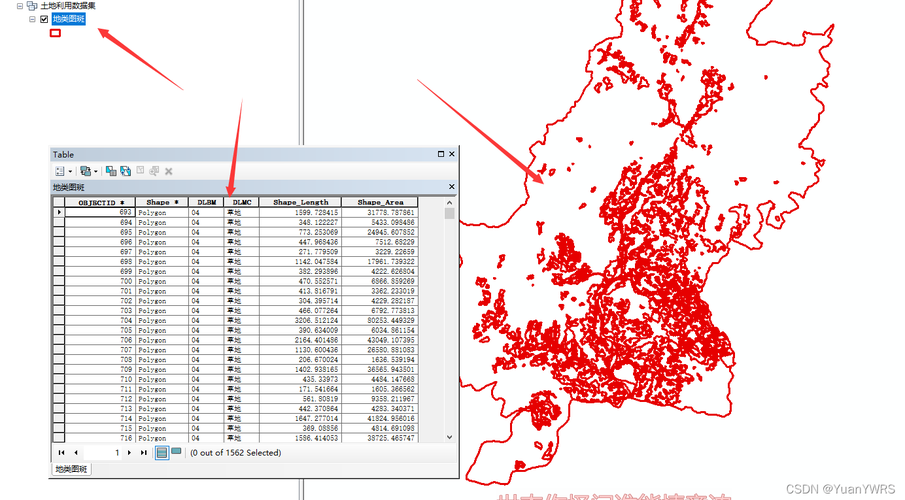
Task: Go to last record in table
Action: pos(144,453)
